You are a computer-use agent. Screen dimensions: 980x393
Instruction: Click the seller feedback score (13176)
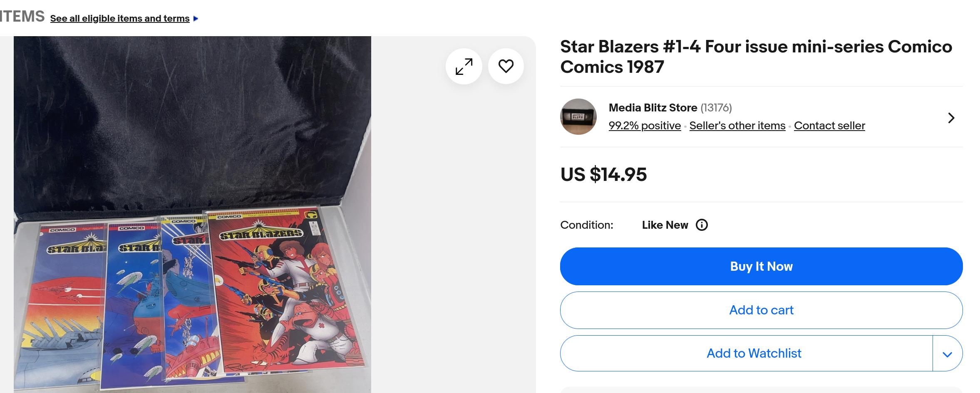click(x=716, y=108)
